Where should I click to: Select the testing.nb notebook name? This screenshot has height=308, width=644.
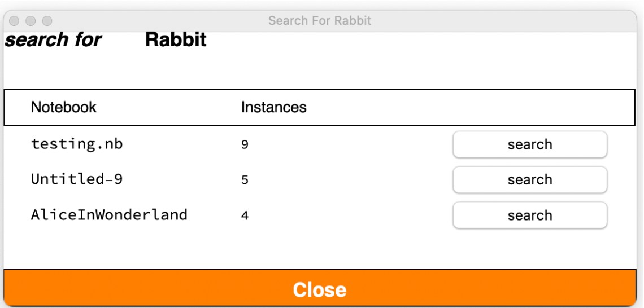click(76, 144)
